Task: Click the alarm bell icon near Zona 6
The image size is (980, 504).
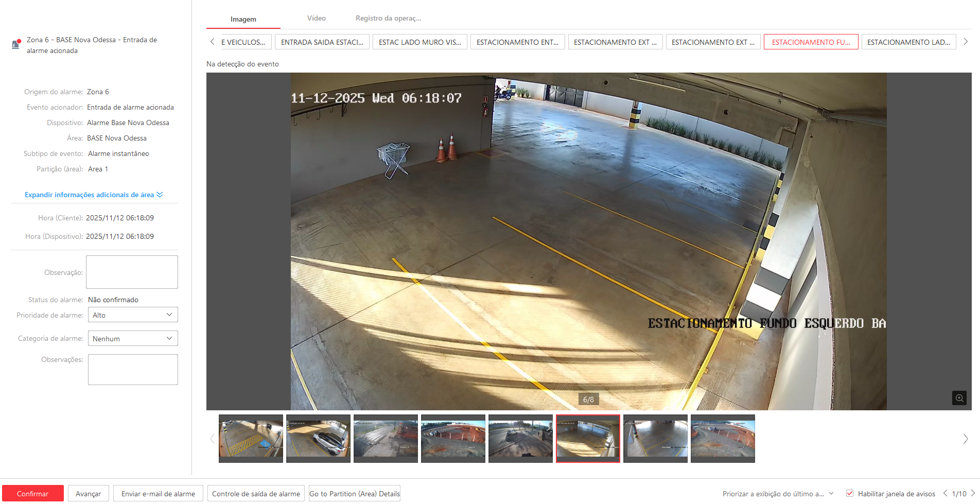Action: [16, 44]
